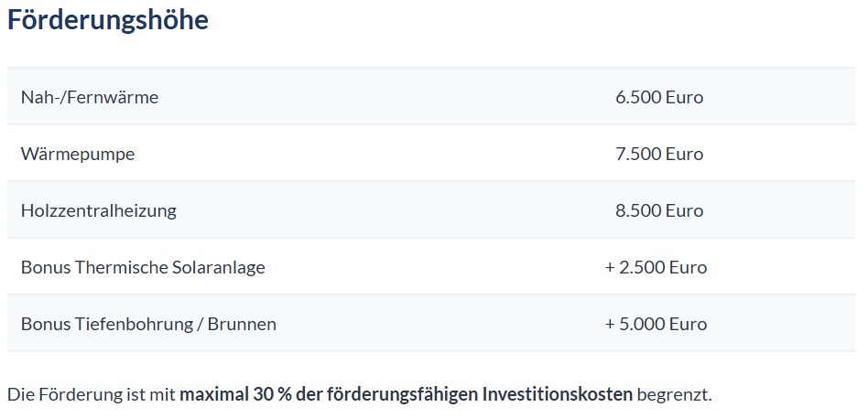The image size is (868, 418).
Task: Click Die Förderung at the sentence start
Action: 59,395
